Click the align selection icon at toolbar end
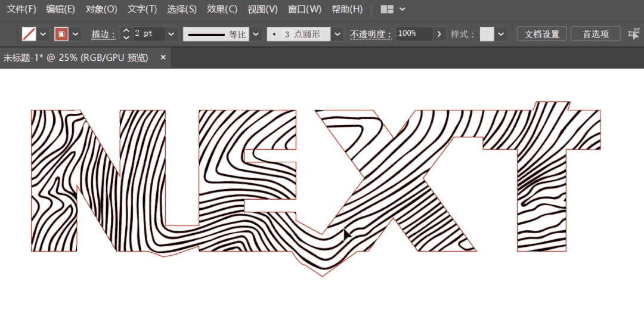The image size is (644, 316). point(634,34)
